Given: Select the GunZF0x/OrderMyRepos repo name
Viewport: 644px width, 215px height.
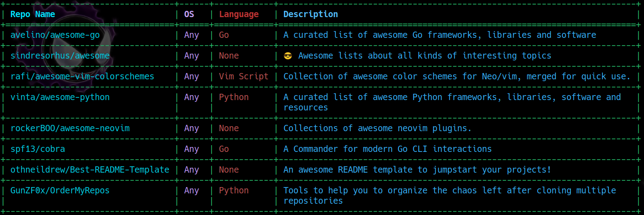Looking at the screenshot, I should click(x=60, y=190).
